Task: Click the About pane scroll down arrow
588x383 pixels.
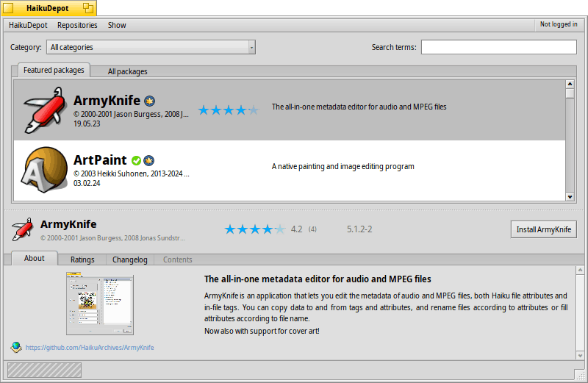Action: coord(580,356)
